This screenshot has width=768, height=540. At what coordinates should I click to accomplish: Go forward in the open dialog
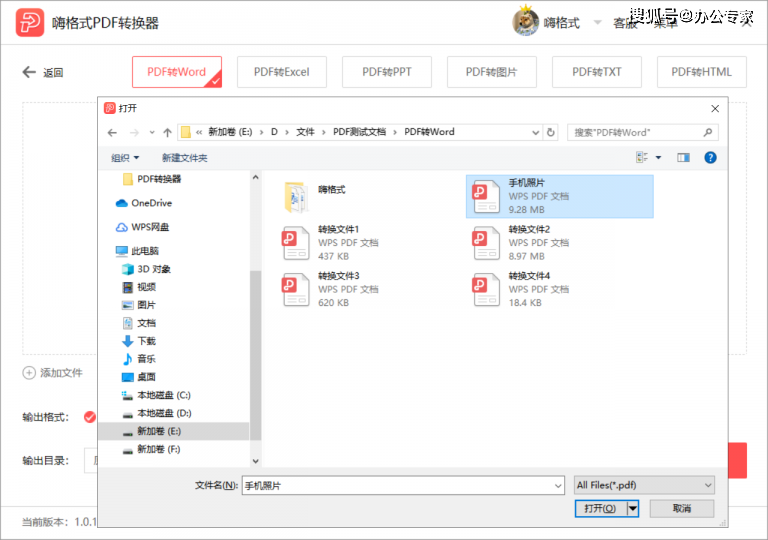[134, 132]
